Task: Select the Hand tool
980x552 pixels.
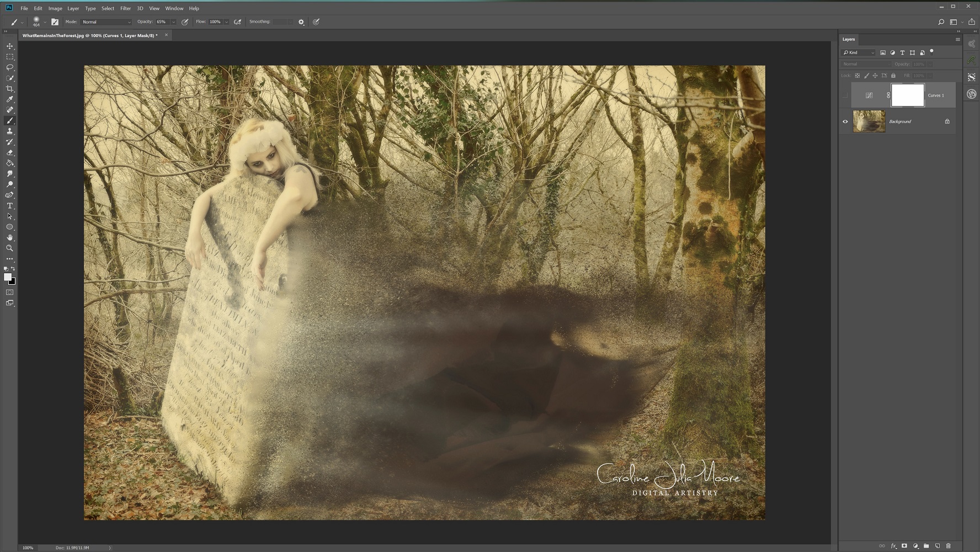Action: 9,238
